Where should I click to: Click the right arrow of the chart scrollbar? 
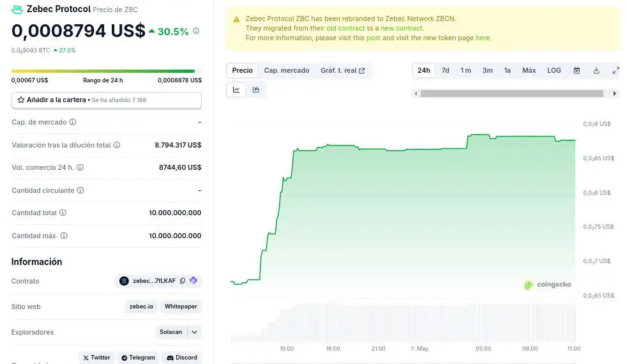(x=615, y=94)
